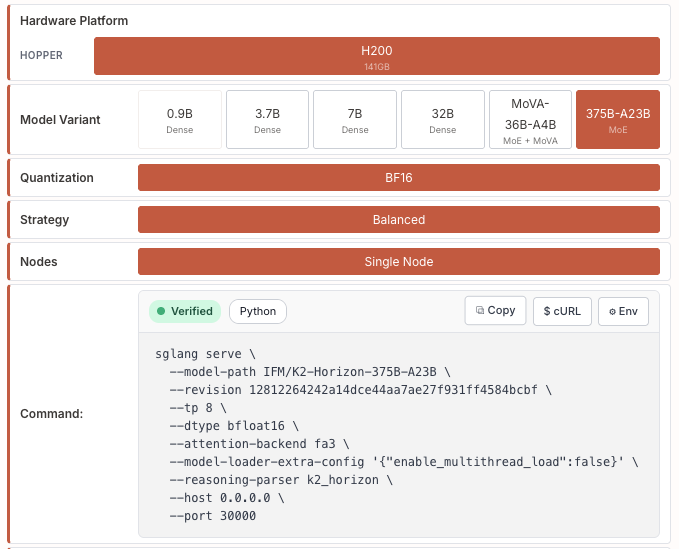Viewport: 679px width, 549px height.
Task: Click the Quantization label
Action: point(57,178)
